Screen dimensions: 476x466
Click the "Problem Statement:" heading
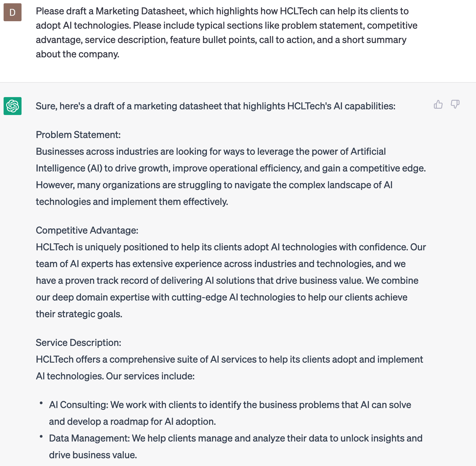(x=78, y=135)
